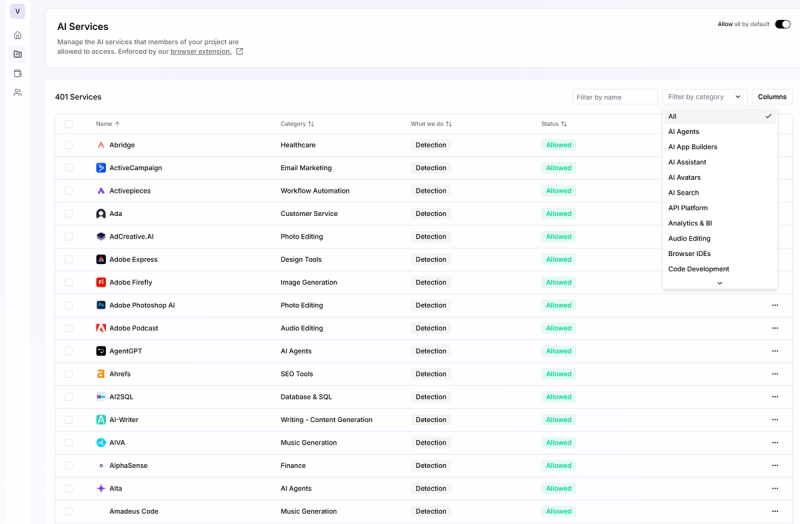Check the Ada row checkbox
Image resolution: width=800 pixels, height=524 pixels.
pos(69,214)
